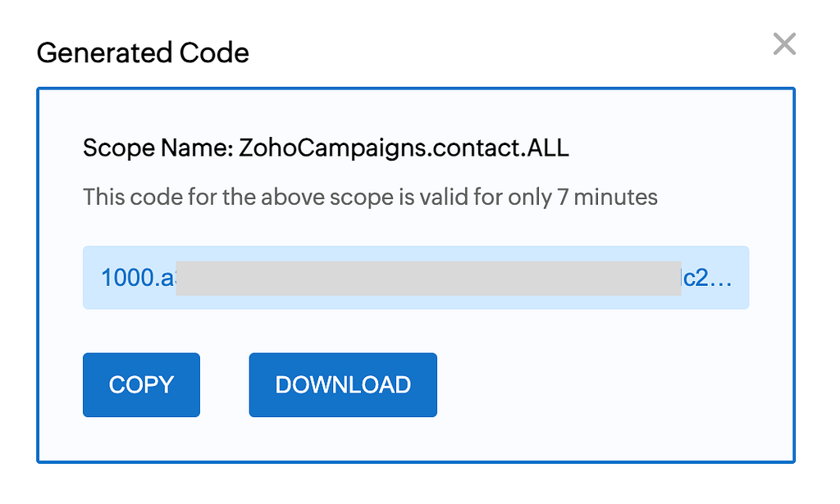This screenshot has width=840, height=504.
Task: Click the 'Generated Code' dialog title
Action: tap(143, 53)
